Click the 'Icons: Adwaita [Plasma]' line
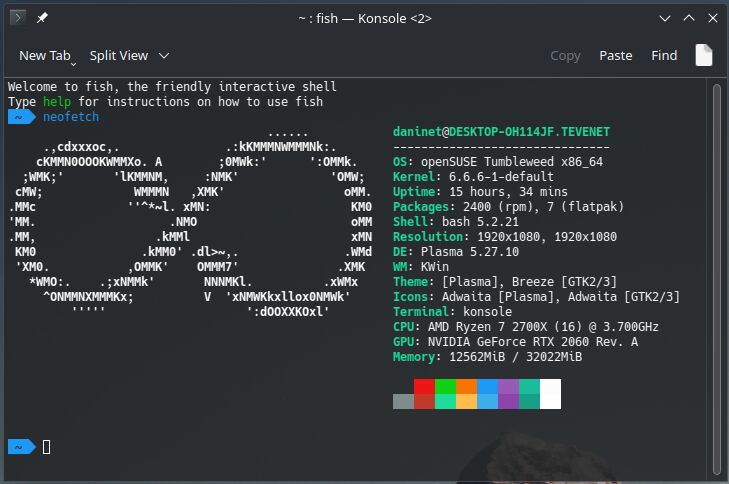This screenshot has width=729, height=484. coord(536,297)
